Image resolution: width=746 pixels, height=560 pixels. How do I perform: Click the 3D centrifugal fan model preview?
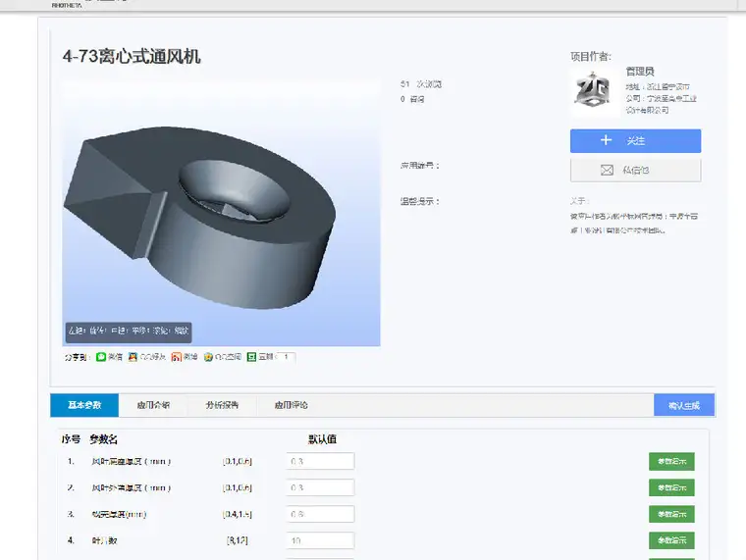tap(221, 213)
